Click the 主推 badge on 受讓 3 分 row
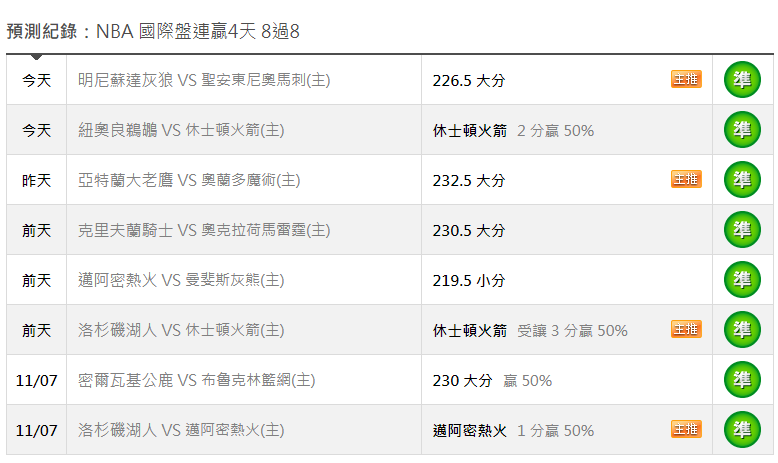The height and width of the screenshot is (463, 778). pyautogui.click(x=686, y=329)
